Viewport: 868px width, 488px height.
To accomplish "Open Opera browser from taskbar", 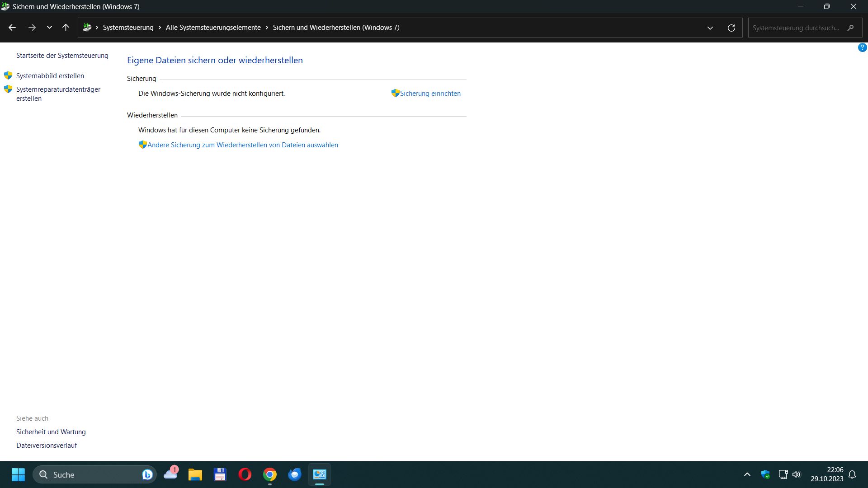I will 245,474.
